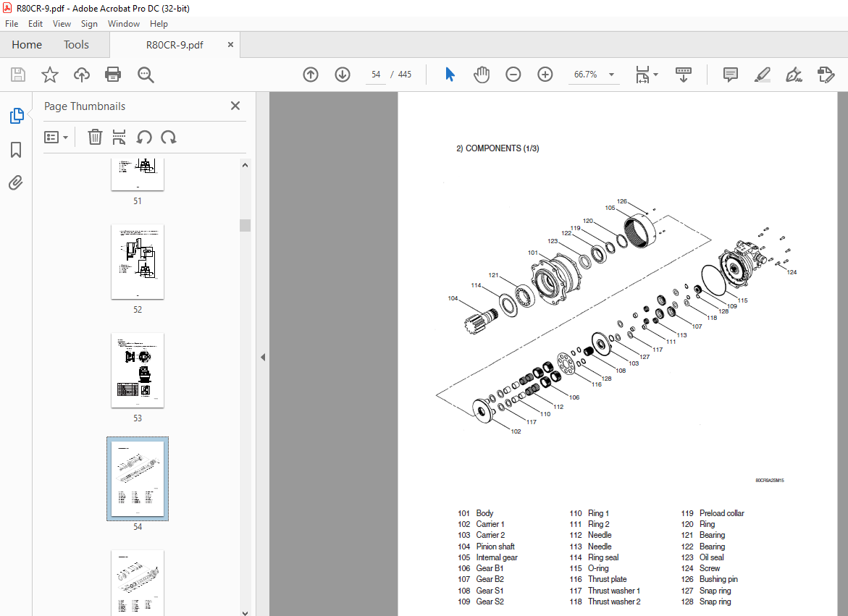The image size is (848, 616).
Task: Print the document
Action: click(113, 75)
